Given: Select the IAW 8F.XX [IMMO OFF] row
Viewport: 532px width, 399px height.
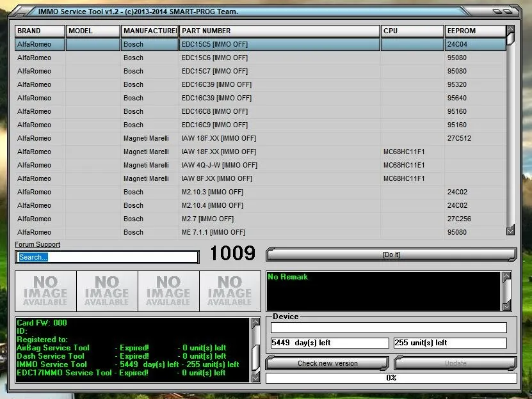Looking at the screenshot, I should (x=260, y=178).
